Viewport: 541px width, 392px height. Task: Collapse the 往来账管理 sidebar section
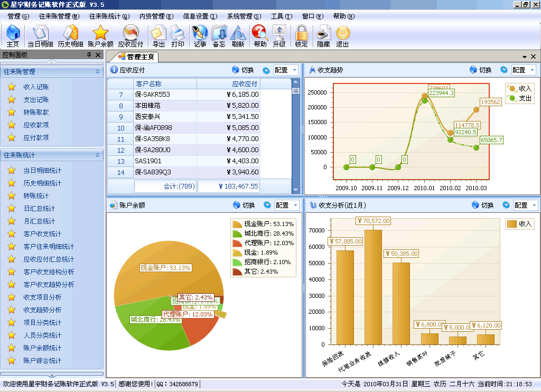pyautogui.click(x=97, y=72)
